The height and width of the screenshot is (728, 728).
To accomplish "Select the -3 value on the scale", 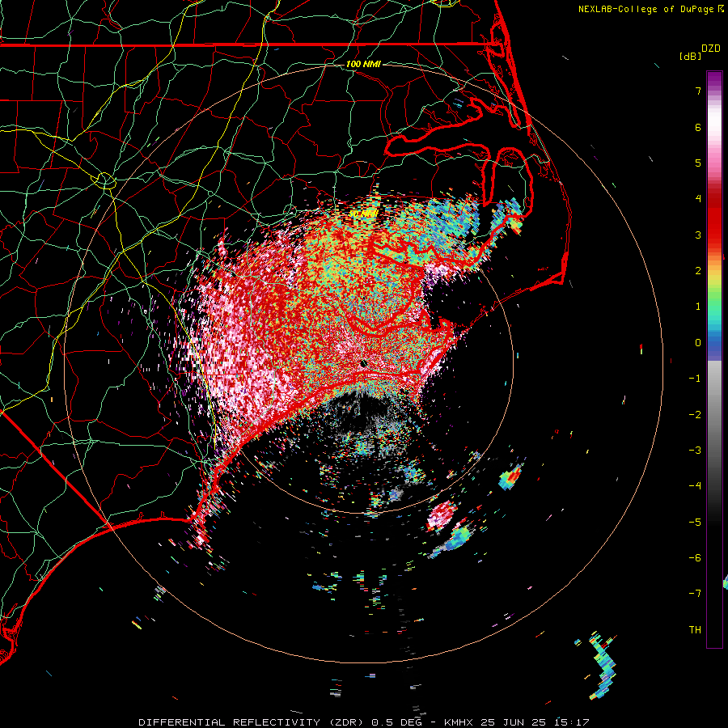I will click(695, 451).
